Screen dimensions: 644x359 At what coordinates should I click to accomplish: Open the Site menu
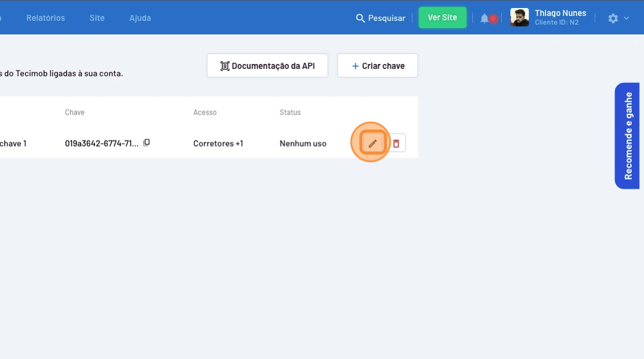tap(97, 18)
